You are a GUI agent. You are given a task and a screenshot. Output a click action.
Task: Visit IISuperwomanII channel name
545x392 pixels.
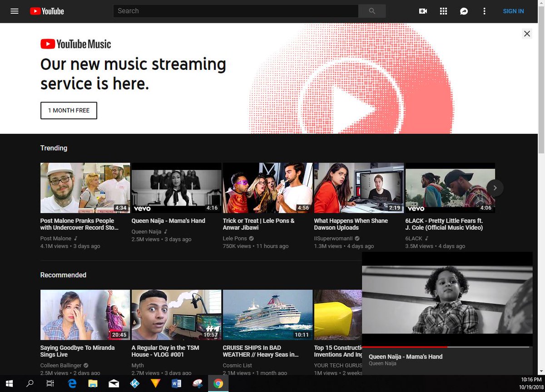(333, 238)
